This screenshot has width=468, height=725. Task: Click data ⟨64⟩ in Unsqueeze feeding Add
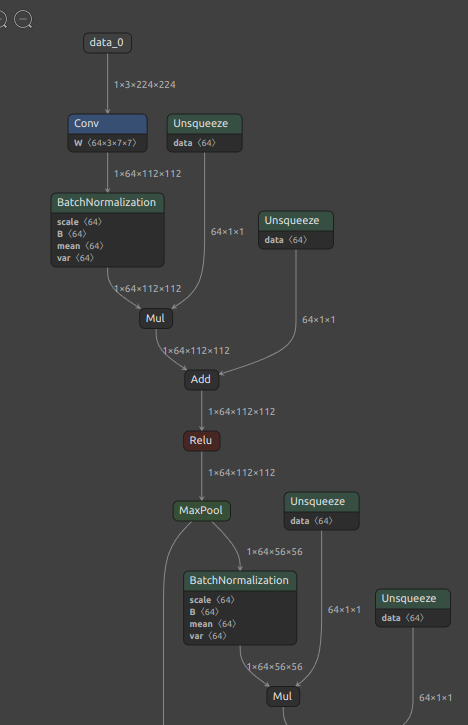286,240
